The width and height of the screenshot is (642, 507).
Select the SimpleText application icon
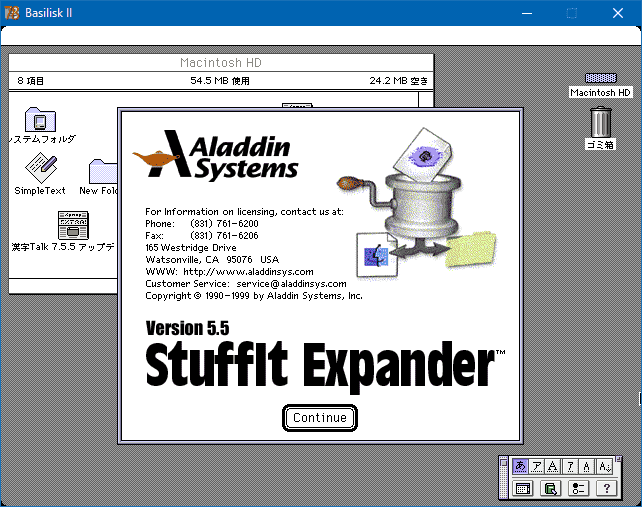click(41, 168)
